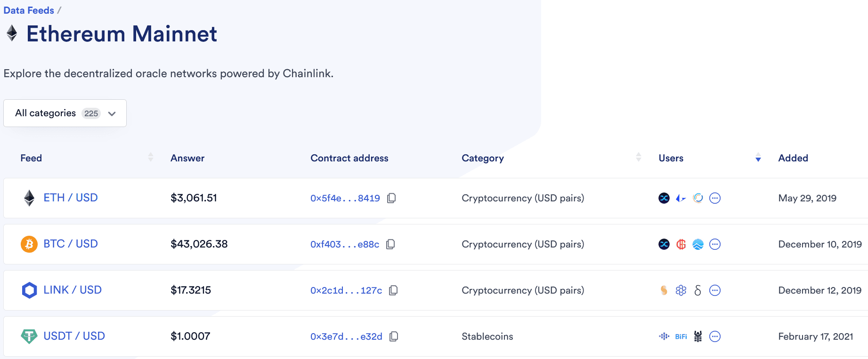The width and height of the screenshot is (868, 359).
Task: Show more users for USDT / USD
Action: 715,336
